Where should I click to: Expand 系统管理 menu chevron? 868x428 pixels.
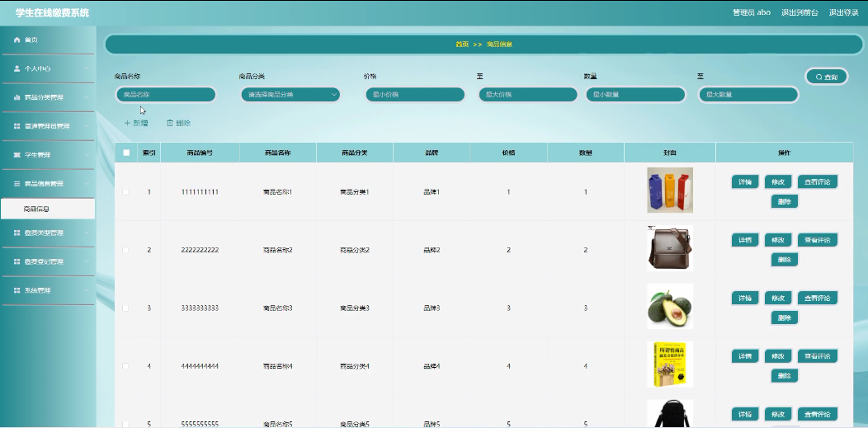87,290
